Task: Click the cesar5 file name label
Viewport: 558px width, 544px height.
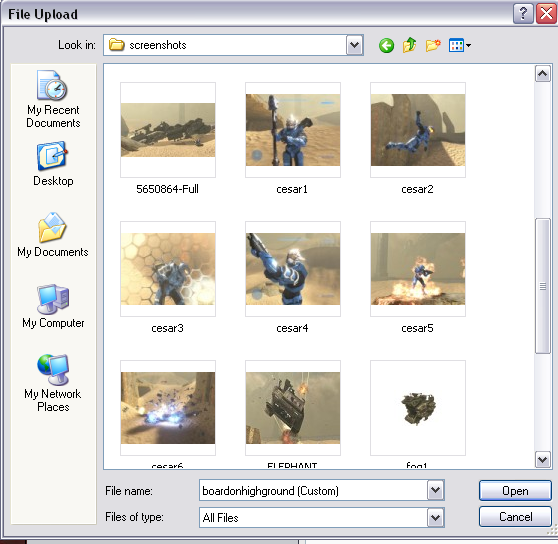Action: (x=417, y=328)
